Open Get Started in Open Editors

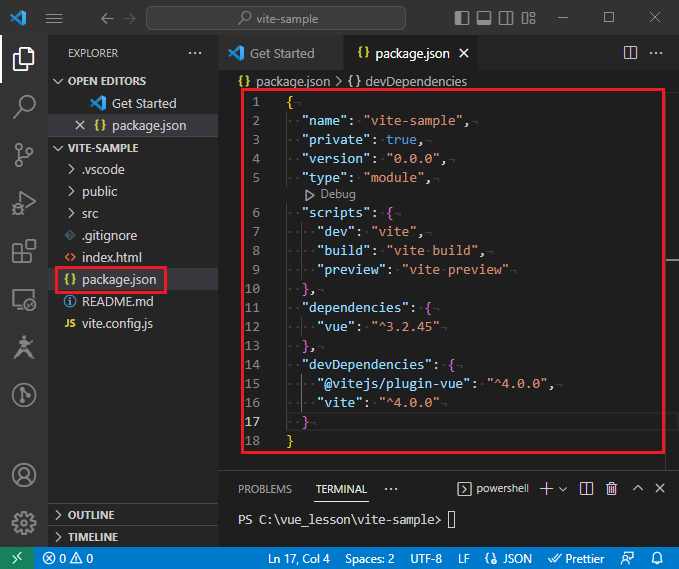tap(133, 103)
